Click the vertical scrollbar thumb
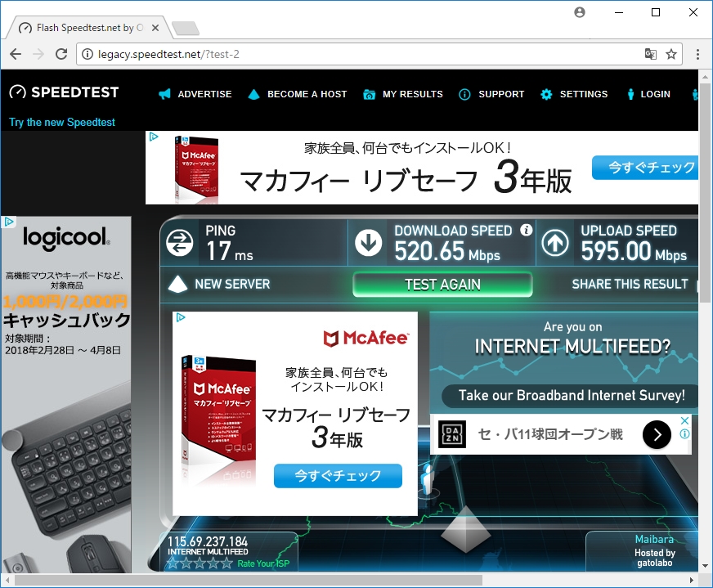 point(705,192)
